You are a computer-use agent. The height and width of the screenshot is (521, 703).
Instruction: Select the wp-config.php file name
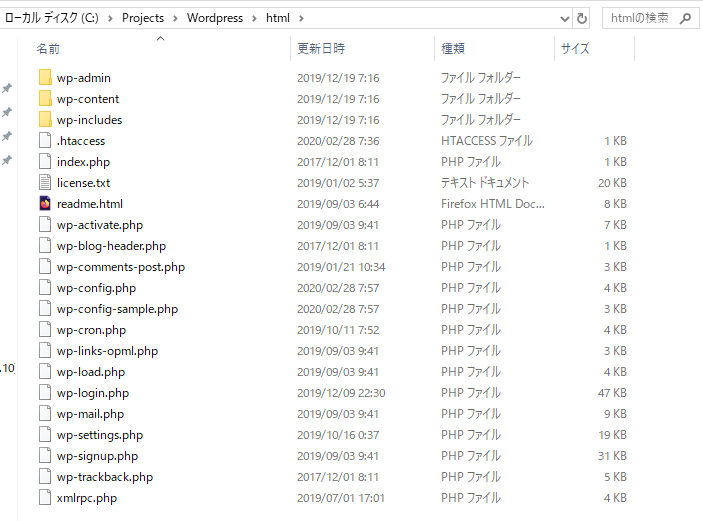coord(96,288)
